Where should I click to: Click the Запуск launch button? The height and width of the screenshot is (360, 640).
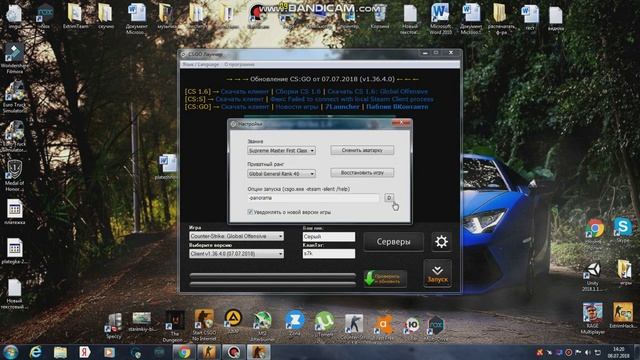[x=437, y=274]
